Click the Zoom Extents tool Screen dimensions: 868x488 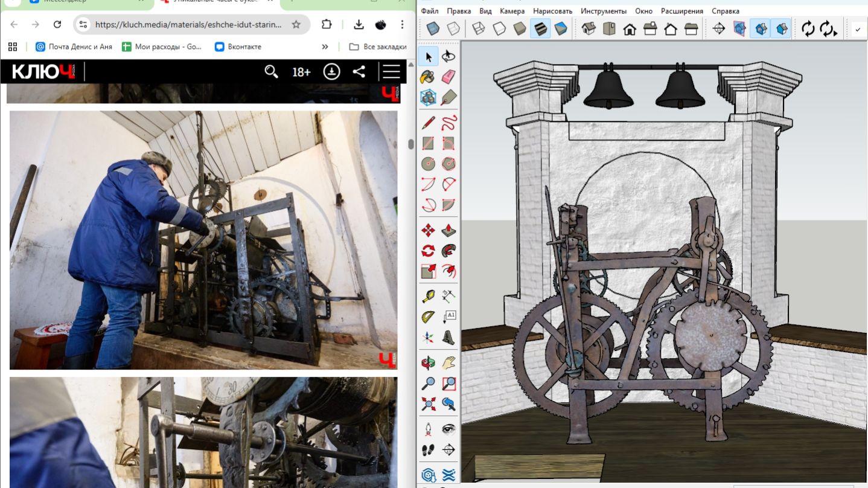428,403
